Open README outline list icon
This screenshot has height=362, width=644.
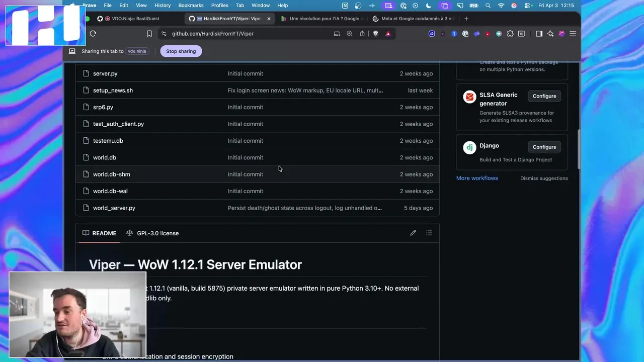point(429,233)
